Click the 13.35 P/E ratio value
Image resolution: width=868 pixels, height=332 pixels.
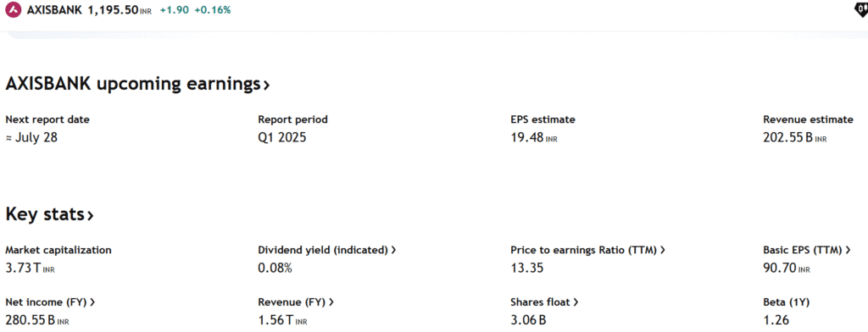[527, 268]
